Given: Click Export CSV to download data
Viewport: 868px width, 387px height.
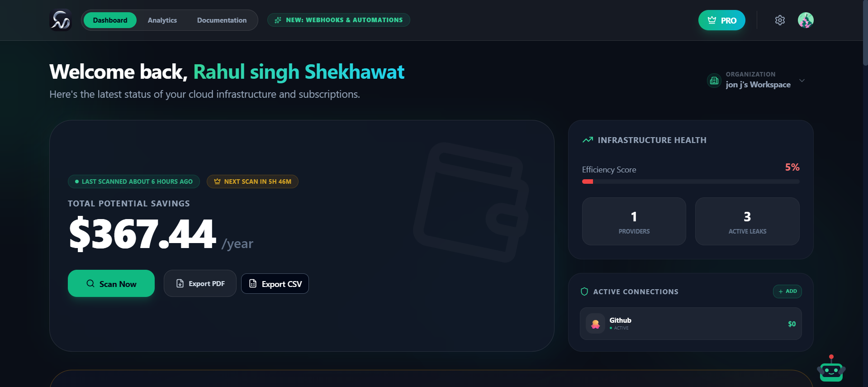Looking at the screenshot, I should point(275,283).
